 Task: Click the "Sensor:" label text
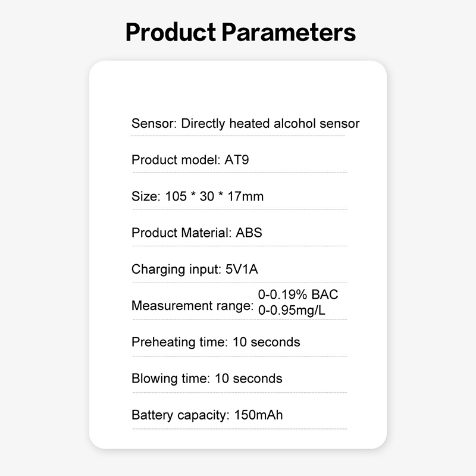[154, 124]
